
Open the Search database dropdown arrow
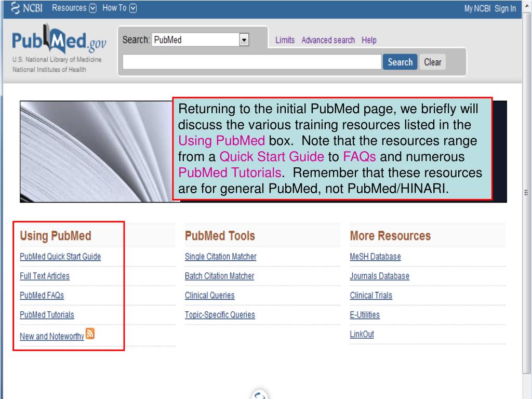[x=244, y=40]
